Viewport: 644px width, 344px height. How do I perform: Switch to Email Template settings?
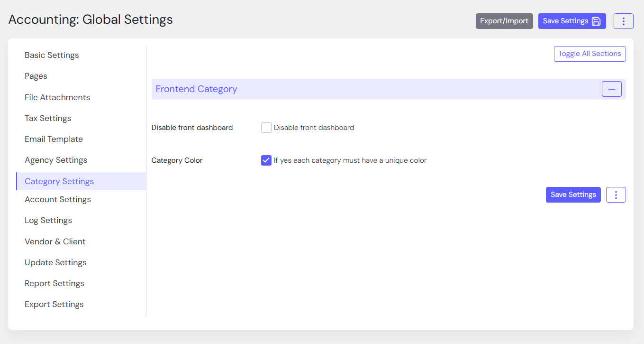[54, 139]
